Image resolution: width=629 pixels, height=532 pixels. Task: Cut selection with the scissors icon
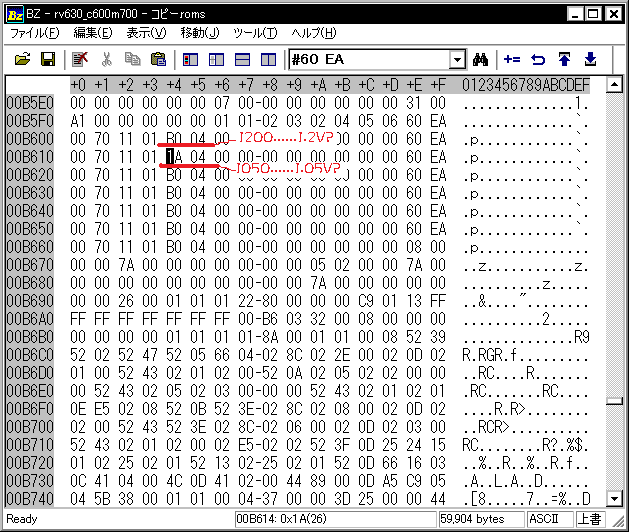pos(106,59)
